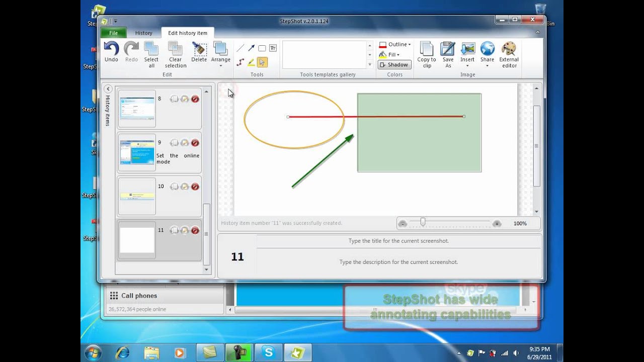Select the yellow Highlighter tool
Screen dimensions: 644x362
coord(251,62)
